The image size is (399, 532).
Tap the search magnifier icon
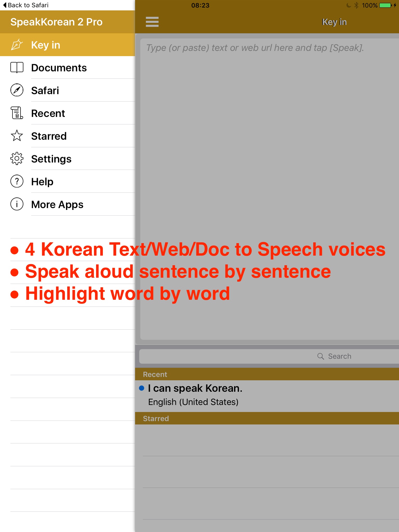click(x=321, y=356)
